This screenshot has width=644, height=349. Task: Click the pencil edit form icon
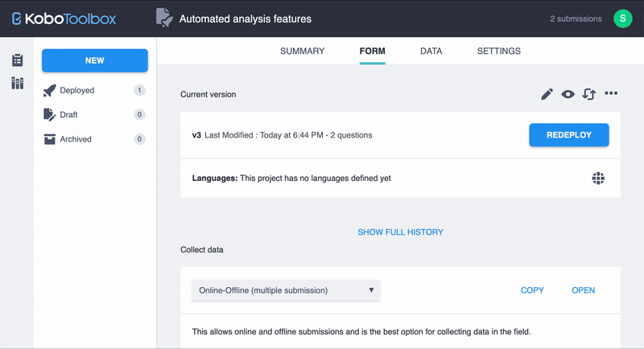[x=547, y=94]
